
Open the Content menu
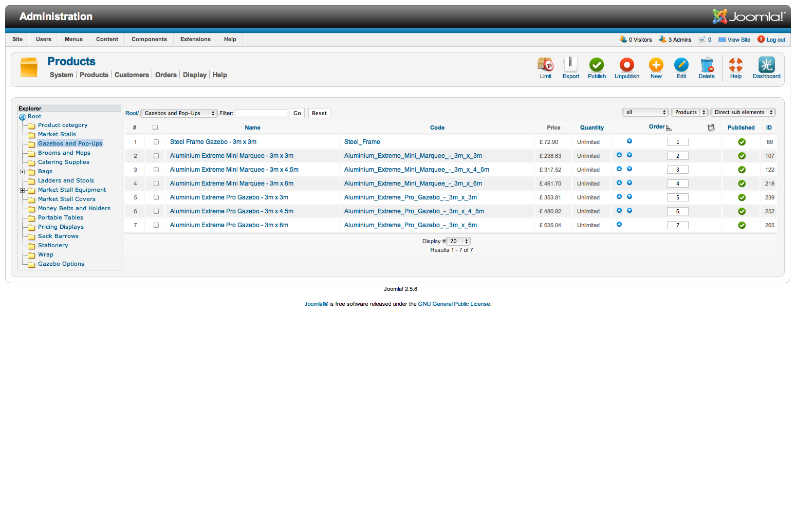[107, 39]
